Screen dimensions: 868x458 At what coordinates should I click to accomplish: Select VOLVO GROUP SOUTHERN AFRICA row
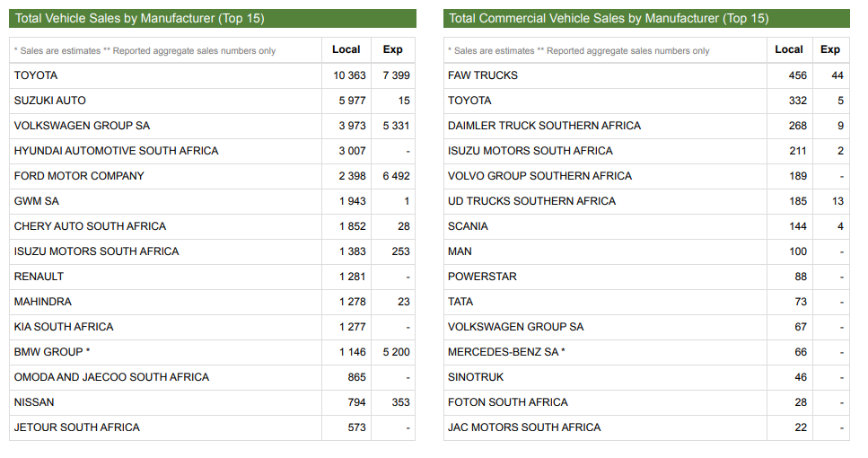pyautogui.click(x=646, y=176)
